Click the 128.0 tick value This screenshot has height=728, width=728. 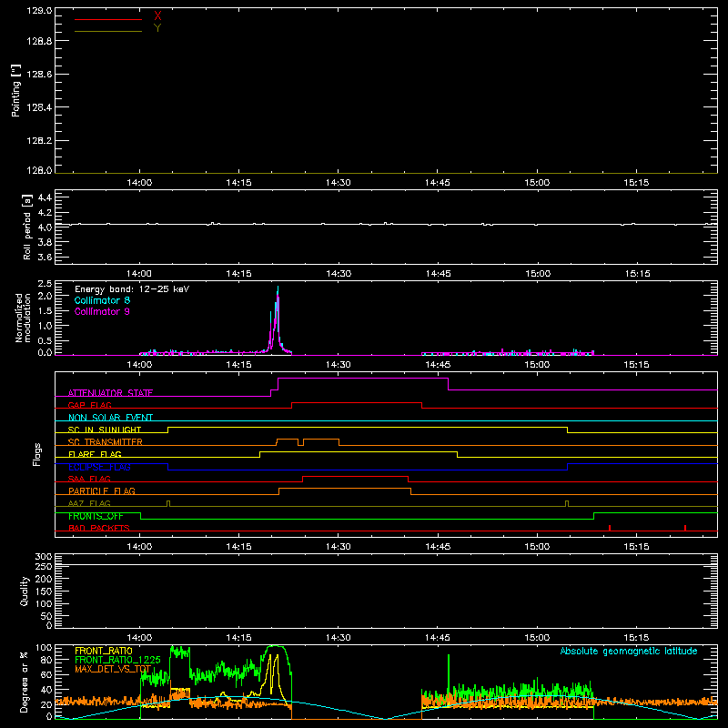pyautogui.click(x=39, y=170)
